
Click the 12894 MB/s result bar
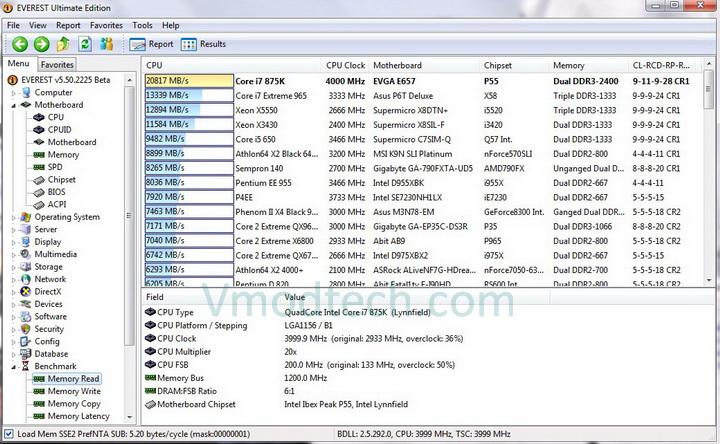[189, 110]
